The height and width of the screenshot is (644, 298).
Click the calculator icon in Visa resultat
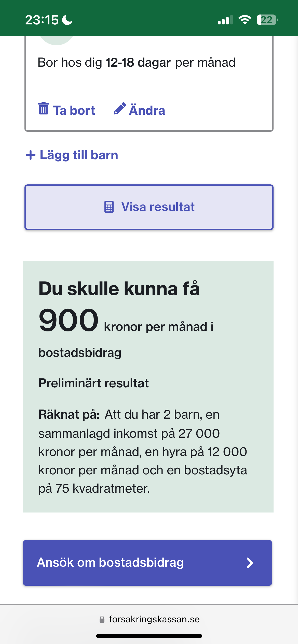pyautogui.click(x=109, y=207)
